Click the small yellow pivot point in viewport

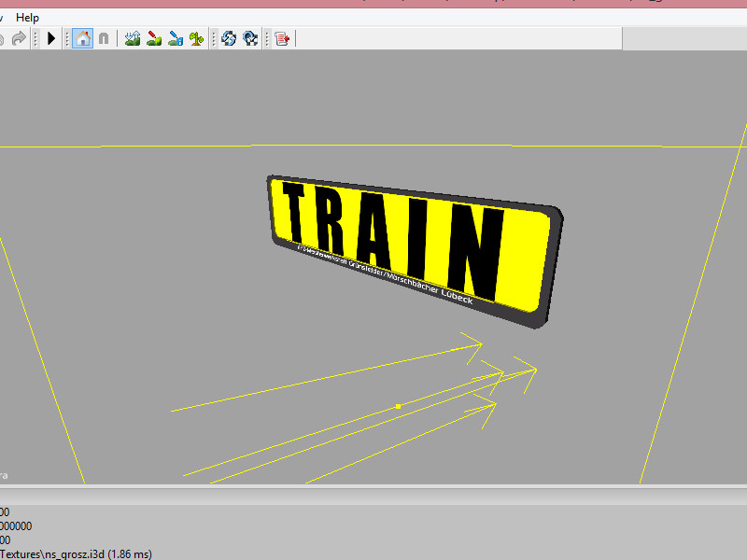tap(399, 406)
